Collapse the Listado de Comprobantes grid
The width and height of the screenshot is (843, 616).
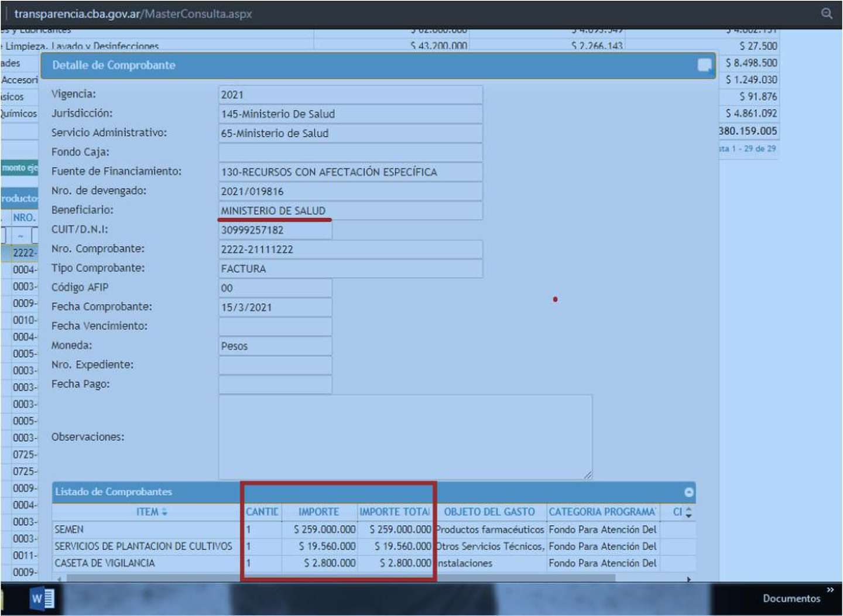click(x=688, y=492)
